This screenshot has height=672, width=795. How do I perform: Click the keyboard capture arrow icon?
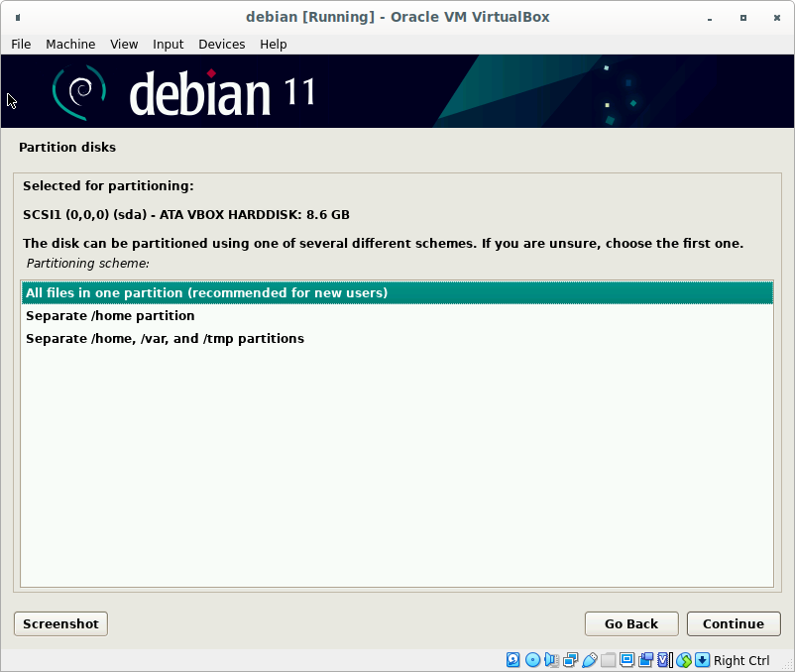[702, 660]
